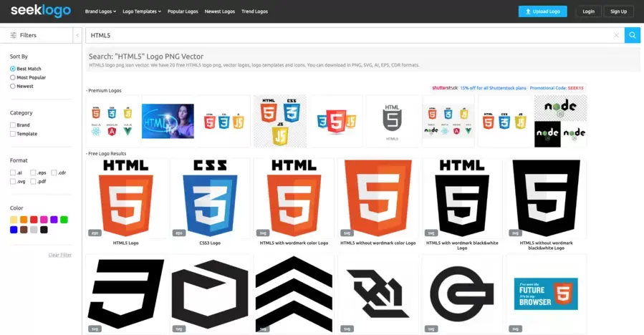
Task: Open HTML5 with wordmark black&white Logo icon
Action: click(x=462, y=198)
